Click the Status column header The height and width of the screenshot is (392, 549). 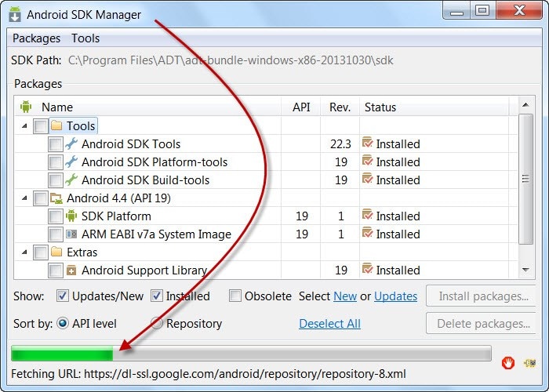(434, 107)
